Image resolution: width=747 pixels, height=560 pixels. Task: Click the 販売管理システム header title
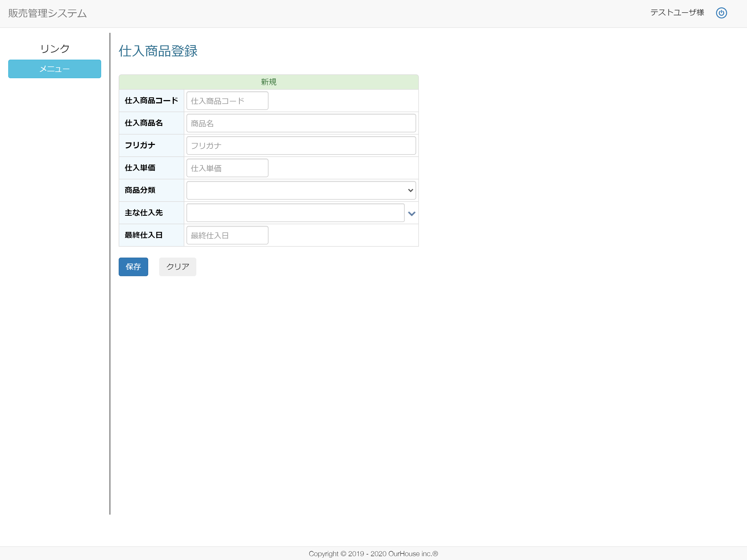pos(47,13)
